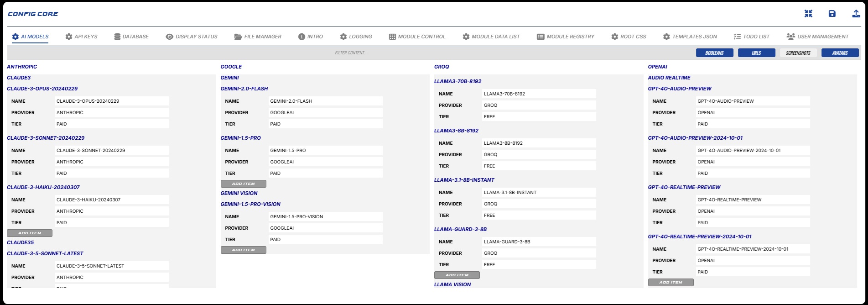Viewport: 868px width, 305px height.
Task: Toggle the URLs filter
Action: point(756,53)
